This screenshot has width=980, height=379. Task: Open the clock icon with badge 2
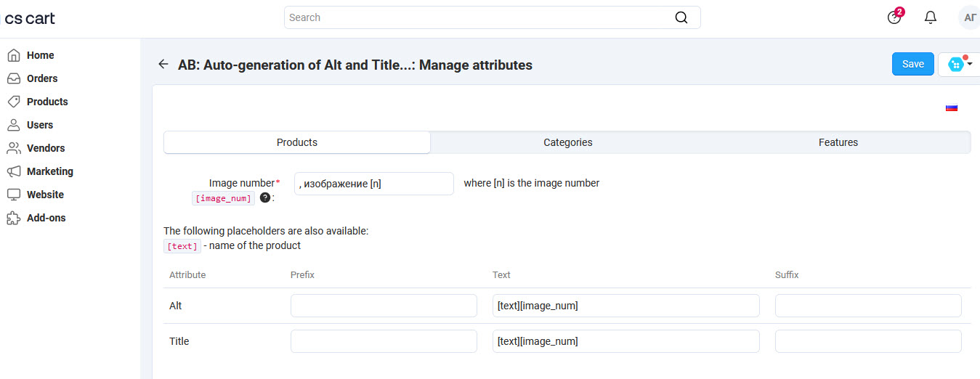(x=894, y=17)
